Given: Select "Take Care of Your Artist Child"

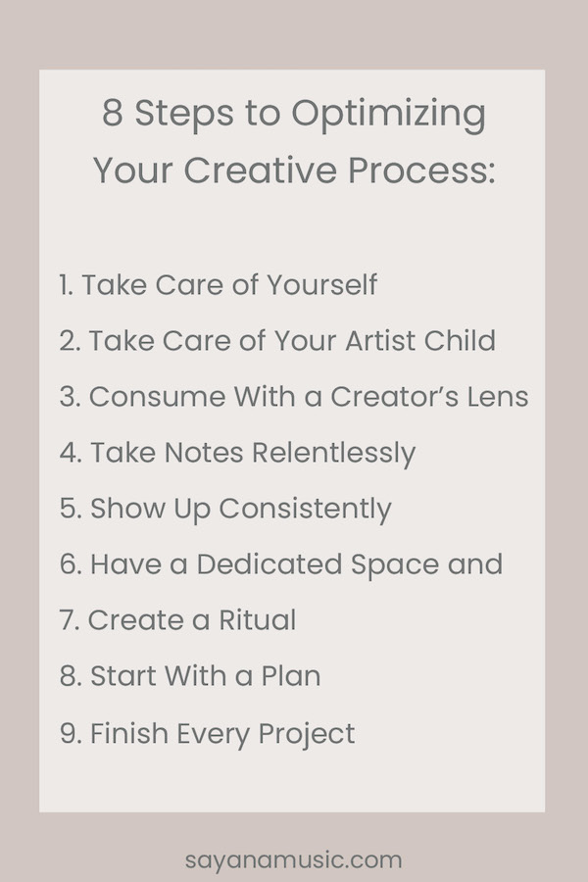Looking at the screenshot, I should 278,340.
